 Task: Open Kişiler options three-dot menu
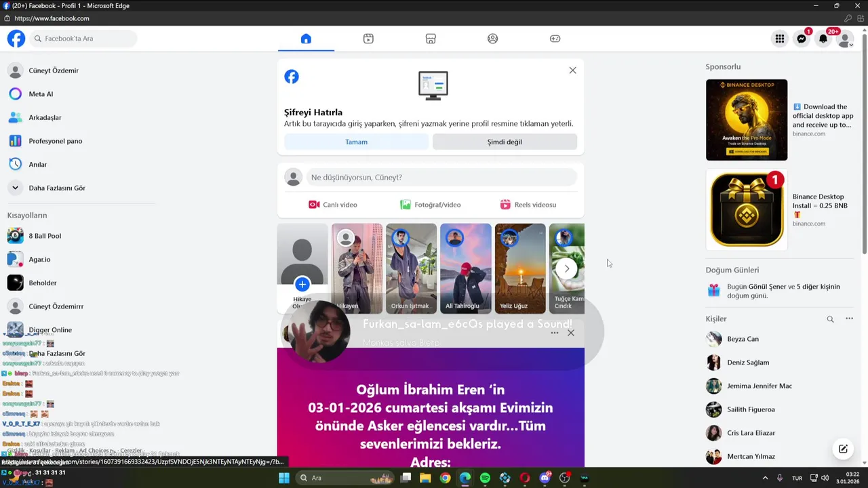coord(849,319)
